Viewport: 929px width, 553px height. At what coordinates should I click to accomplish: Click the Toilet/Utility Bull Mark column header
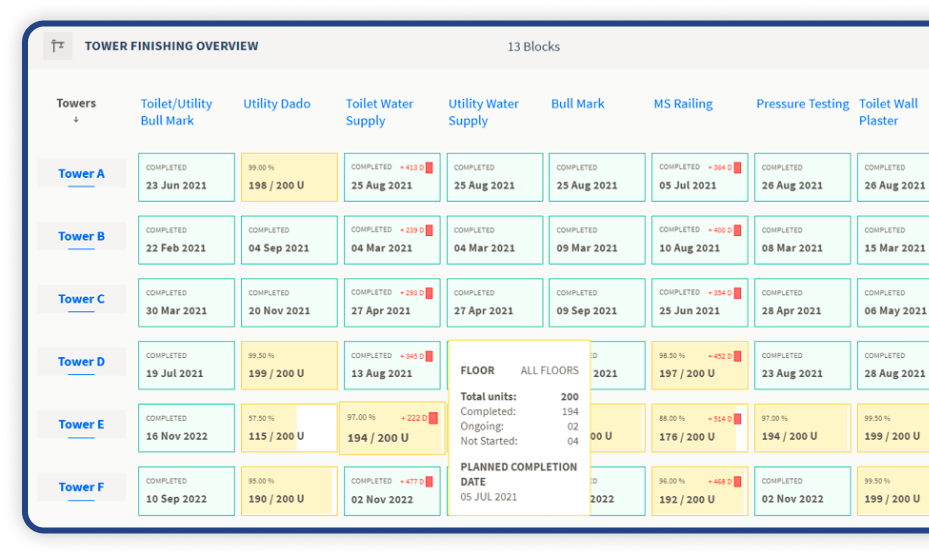[x=176, y=112]
